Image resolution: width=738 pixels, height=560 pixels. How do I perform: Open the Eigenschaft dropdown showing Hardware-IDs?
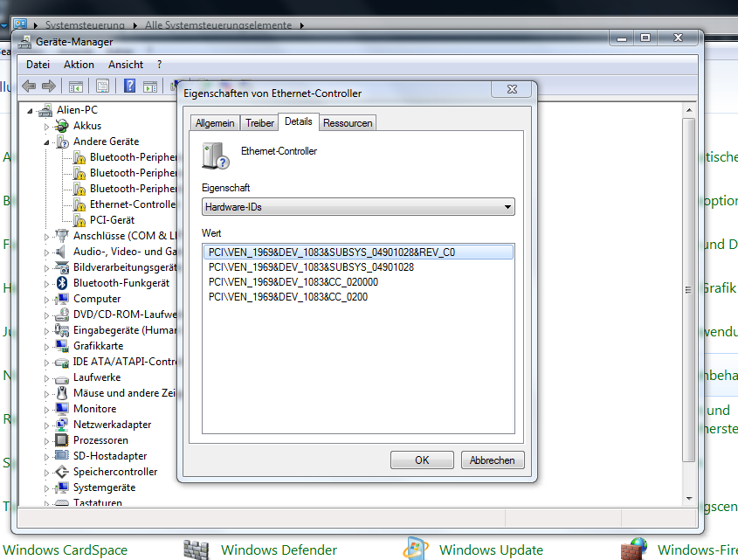click(x=358, y=207)
